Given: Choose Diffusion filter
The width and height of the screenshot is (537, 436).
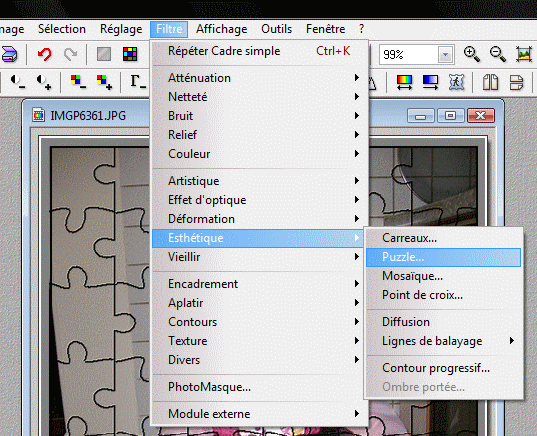Looking at the screenshot, I should click(x=444, y=322).
